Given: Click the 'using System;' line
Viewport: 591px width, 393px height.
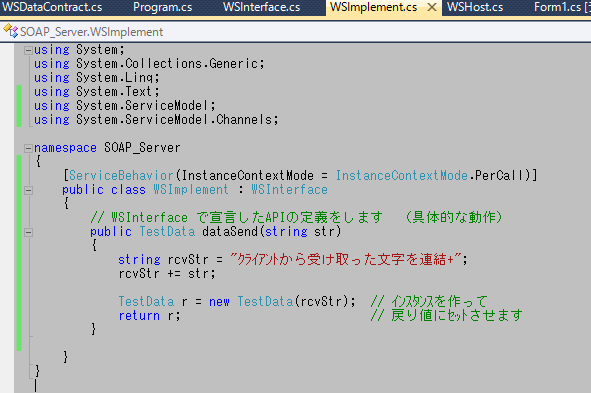Looking at the screenshot, I should pyautogui.click(x=79, y=50).
